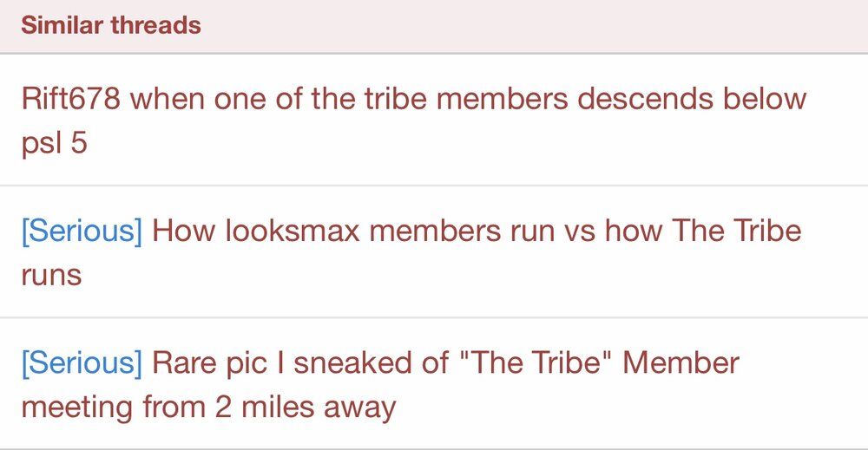
Task: Click the "Similar threads" header
Action: pos(111,25)
